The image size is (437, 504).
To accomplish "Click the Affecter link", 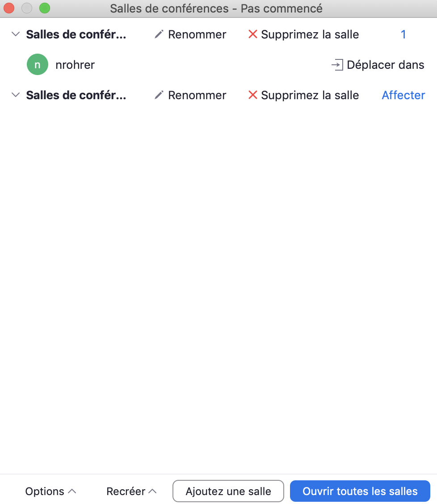I will (403, 95).
